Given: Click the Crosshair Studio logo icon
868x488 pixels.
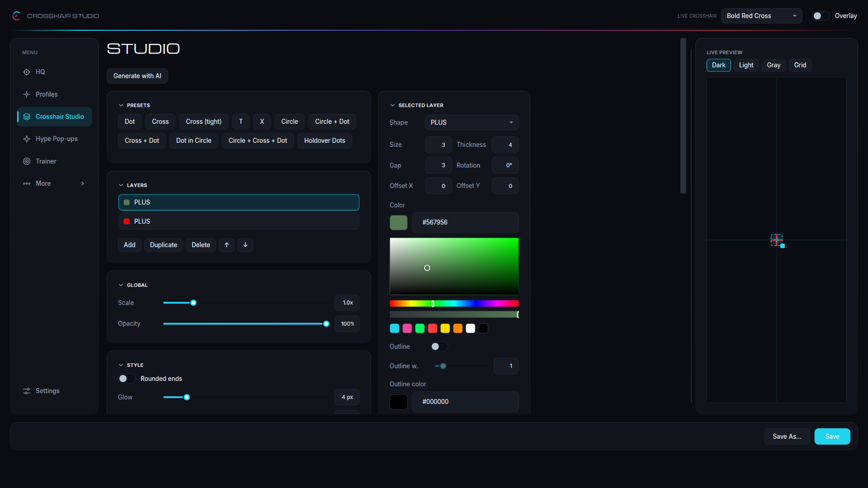Looking at the screenshot, I should click(17, 16).
